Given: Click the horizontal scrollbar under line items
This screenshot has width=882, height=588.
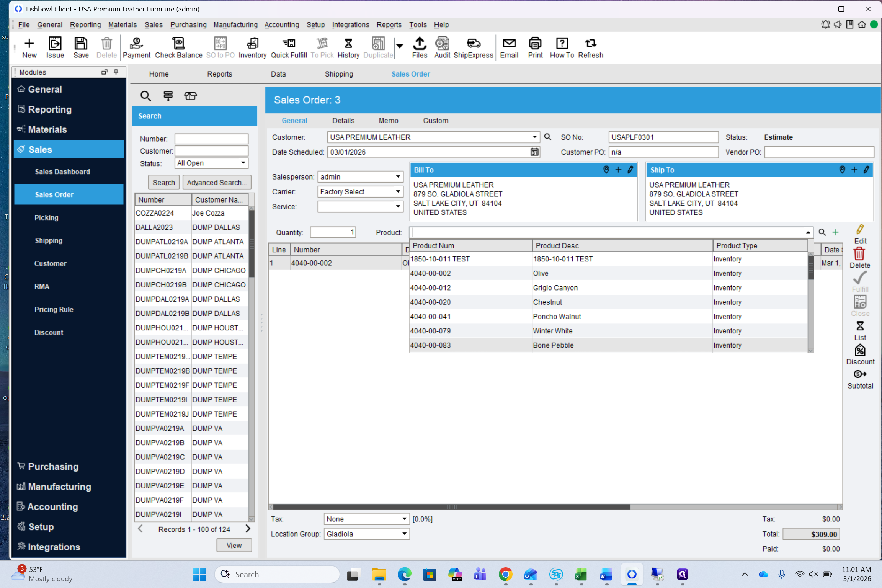Looking at the screenshot, I should [452, 506].
